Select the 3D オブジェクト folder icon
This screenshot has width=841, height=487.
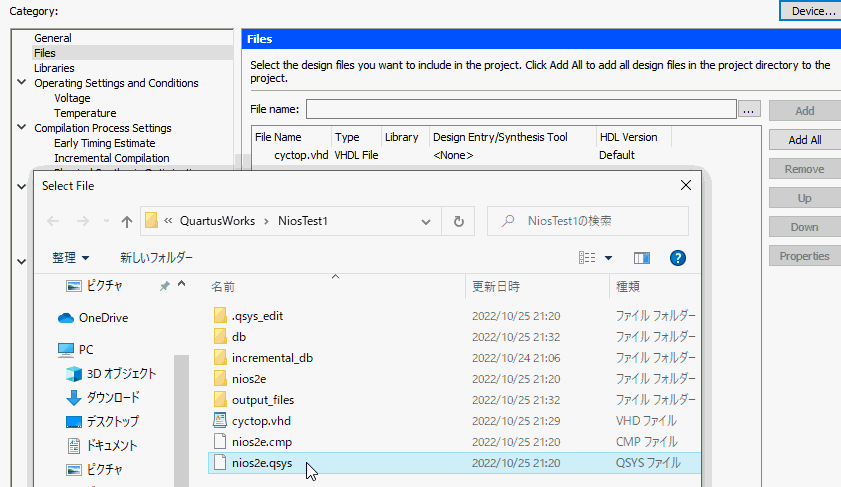(x=73, y=374)
